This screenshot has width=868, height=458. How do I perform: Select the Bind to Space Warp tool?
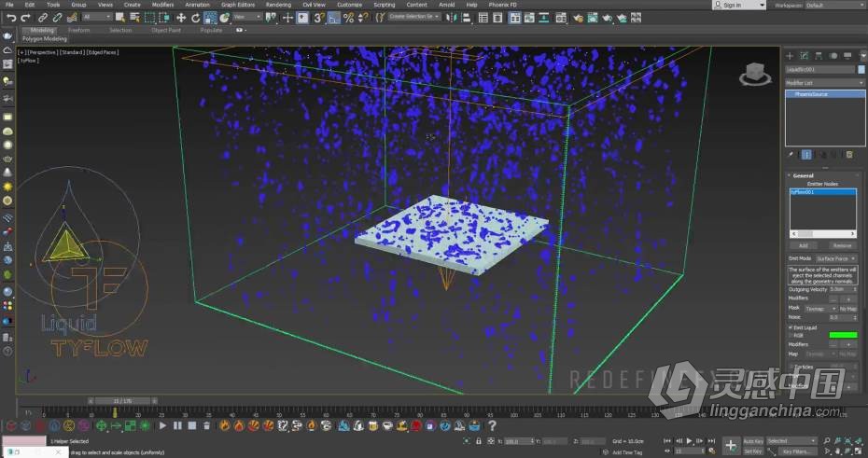tap(72, 19)
